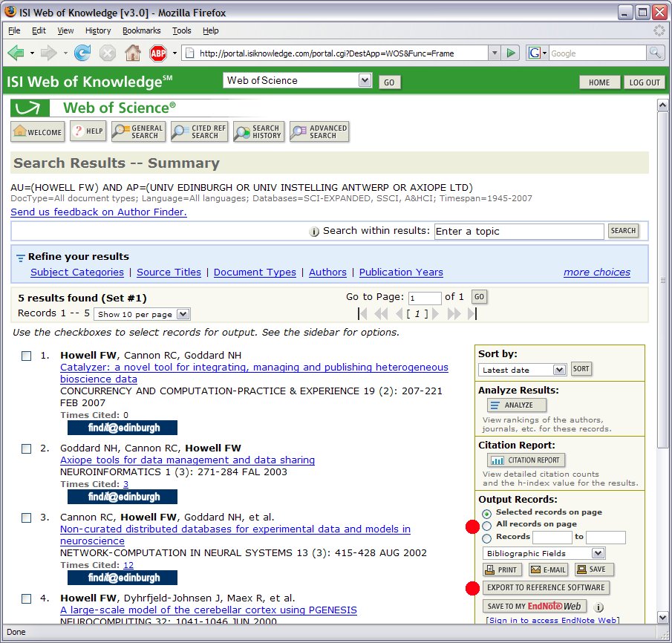Open the General Search tool
This screenshot has width=672, height=643.
[138, 131]
